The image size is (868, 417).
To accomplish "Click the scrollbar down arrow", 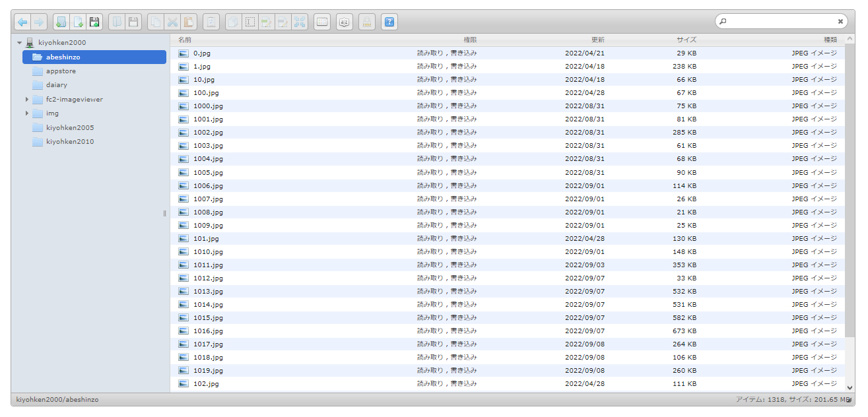I will (x=850, y=388).
